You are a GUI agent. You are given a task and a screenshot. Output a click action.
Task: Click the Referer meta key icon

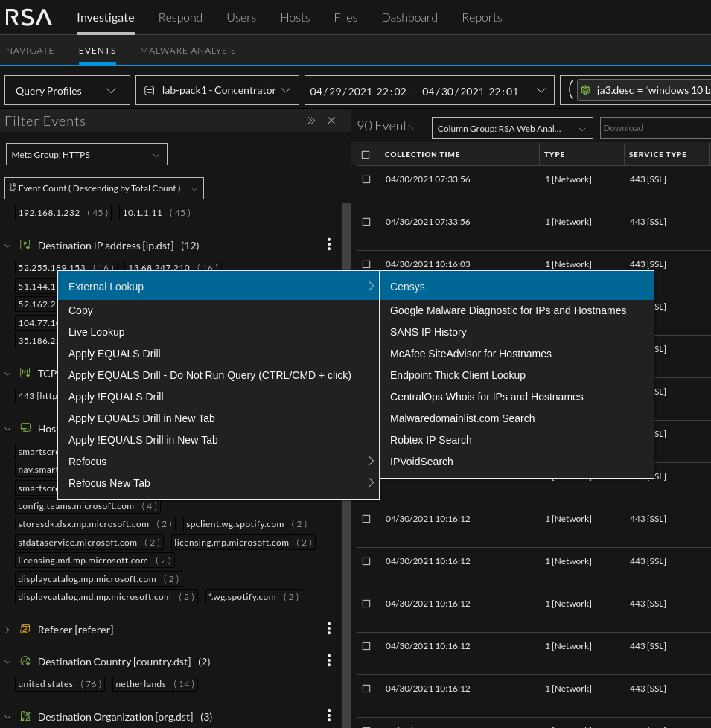tap(25, 630)
